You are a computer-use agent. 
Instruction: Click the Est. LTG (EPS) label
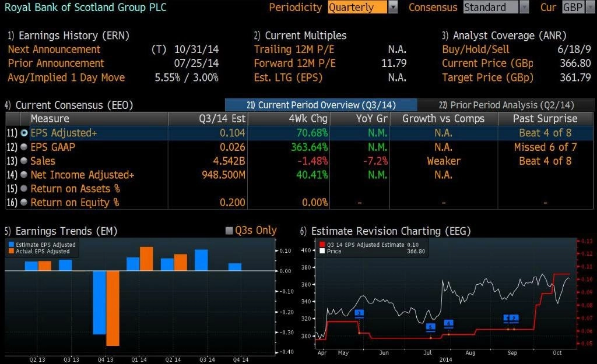[x=288, y=77]
